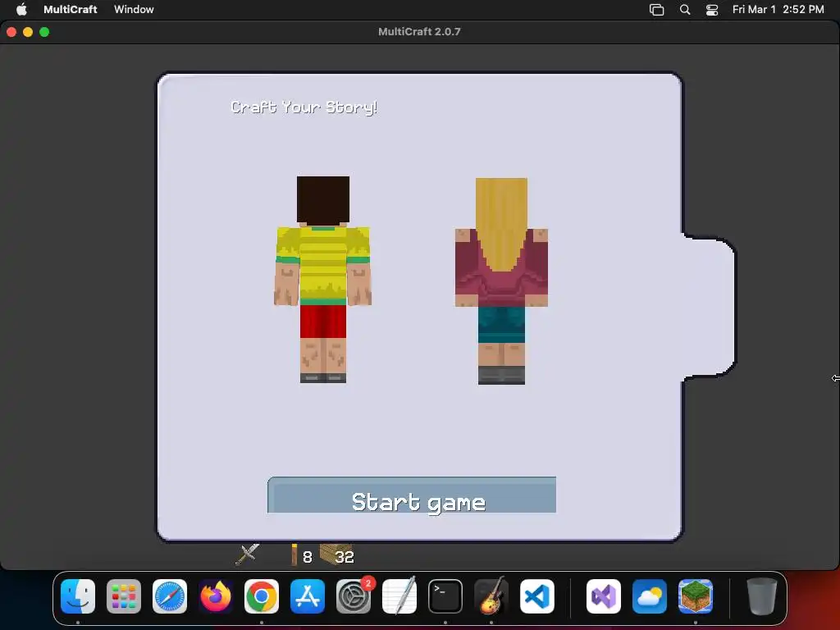Click the MultiCraft grass block dock icon
Viewport: 840px width, 630px height.
point(696,596)
